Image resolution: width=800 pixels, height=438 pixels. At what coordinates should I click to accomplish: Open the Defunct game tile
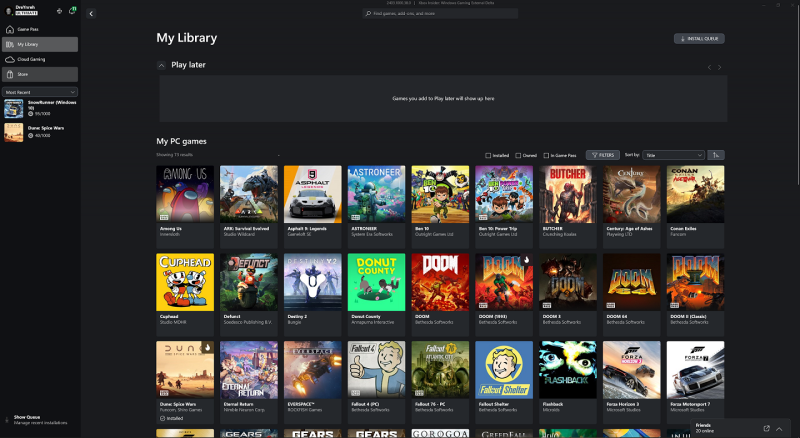tap(249, 295)
